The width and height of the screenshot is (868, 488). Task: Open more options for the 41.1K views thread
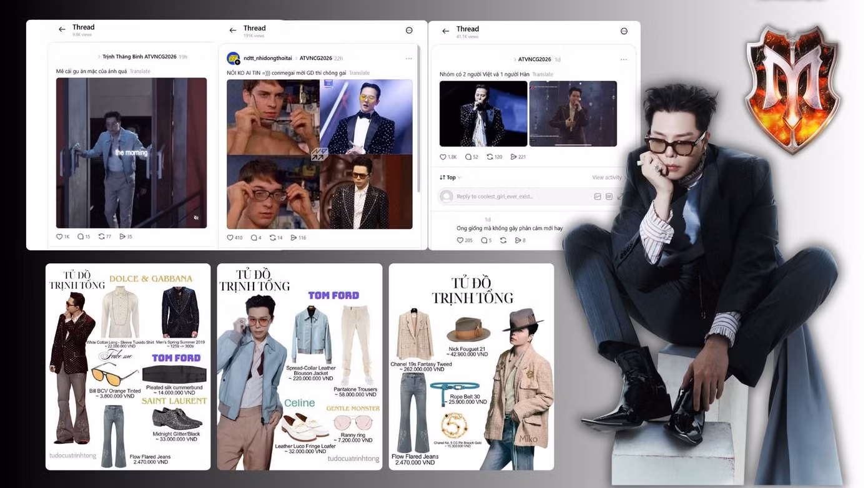tap(624, 31)
